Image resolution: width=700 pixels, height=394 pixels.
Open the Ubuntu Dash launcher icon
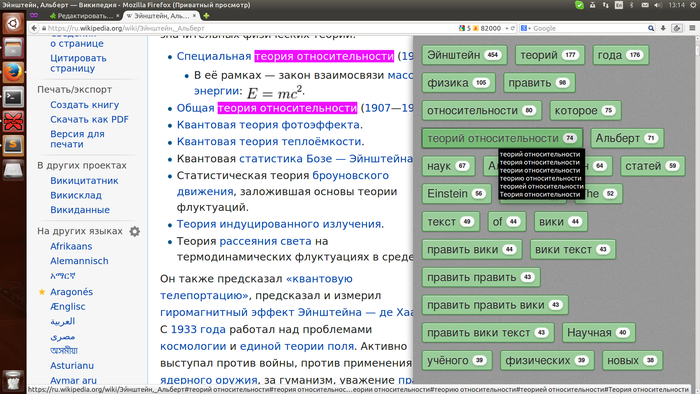13,24
